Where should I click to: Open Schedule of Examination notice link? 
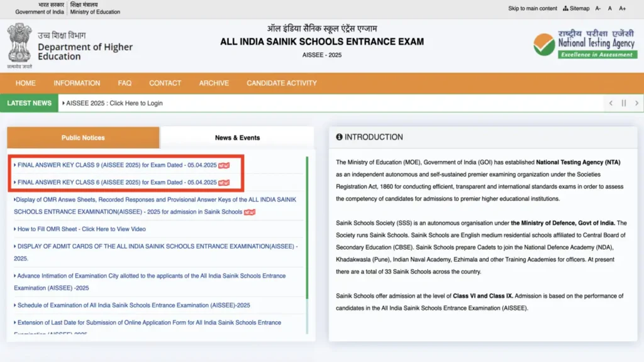(133, 305)
